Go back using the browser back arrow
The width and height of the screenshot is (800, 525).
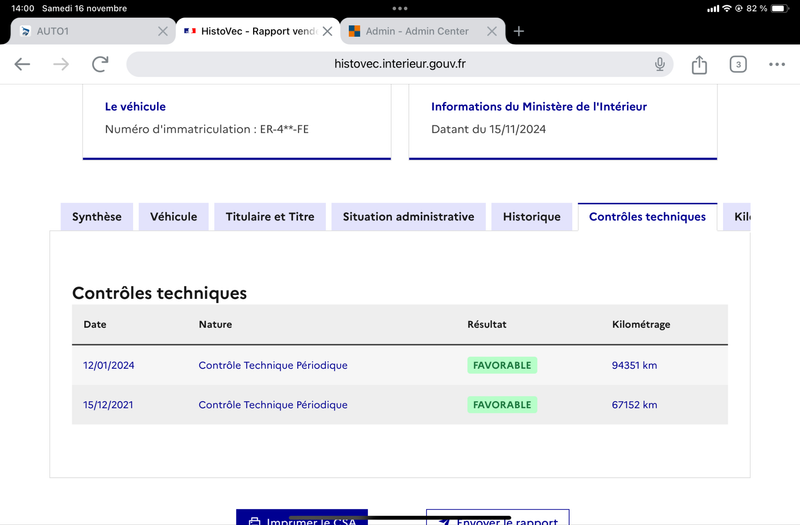coord(22,64)
